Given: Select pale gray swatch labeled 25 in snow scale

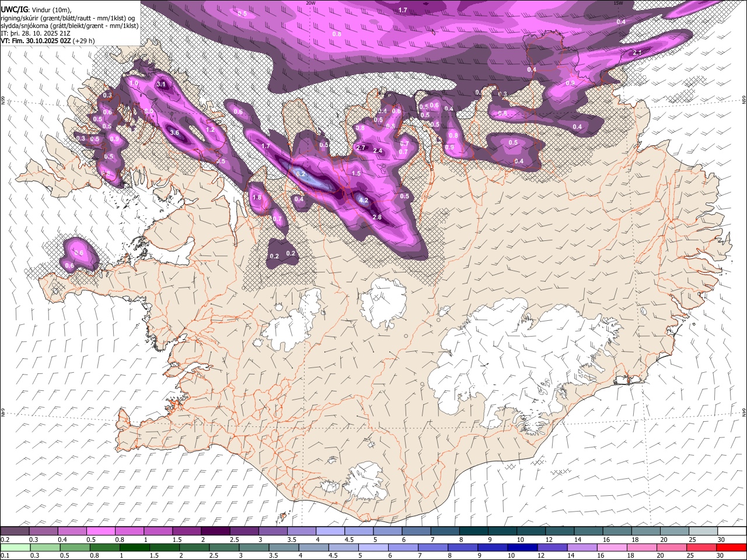Looking at the screenshot, I should [703, 531].
